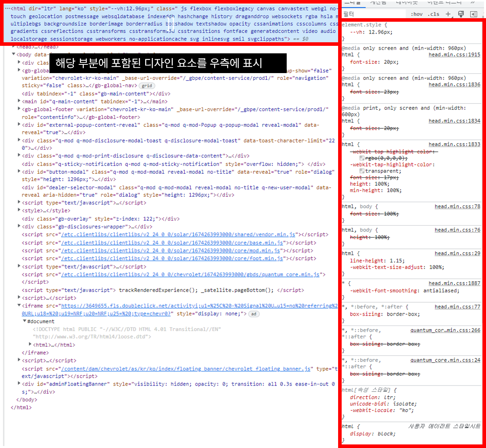Image resolution: width=486 pixels, height=448 pixels.
Task: Open the core/base.min.js script link
Action: [x=172, y=243]
